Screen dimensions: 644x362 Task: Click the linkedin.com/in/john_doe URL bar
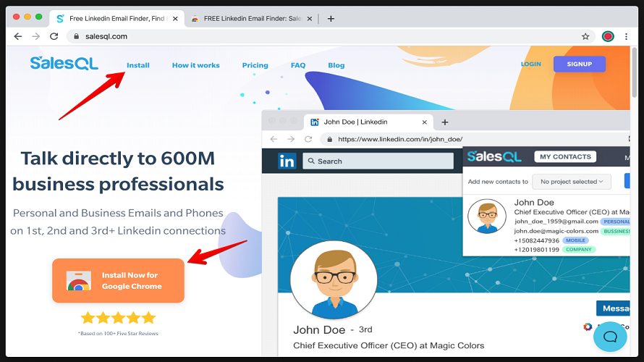coord(475,139)
